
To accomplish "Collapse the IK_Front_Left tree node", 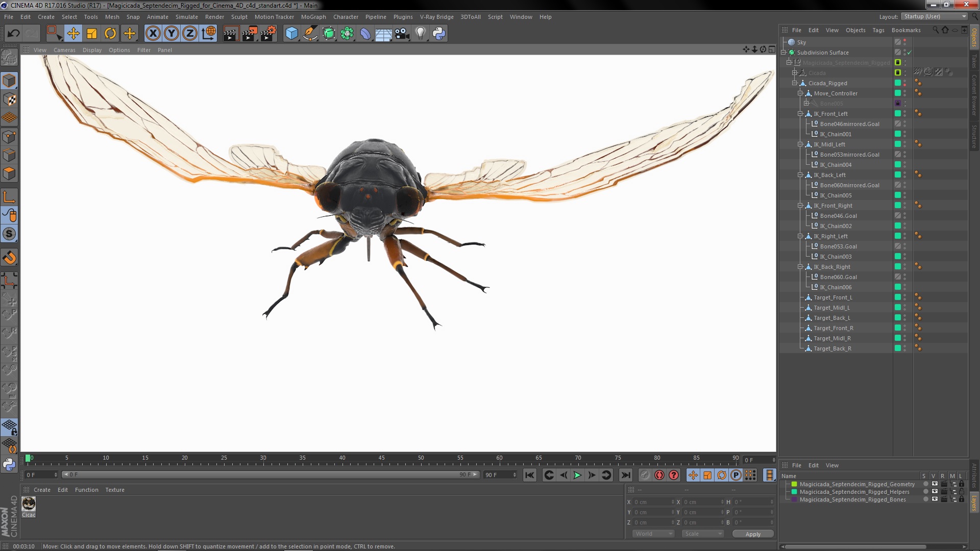I will pos(800,114).
